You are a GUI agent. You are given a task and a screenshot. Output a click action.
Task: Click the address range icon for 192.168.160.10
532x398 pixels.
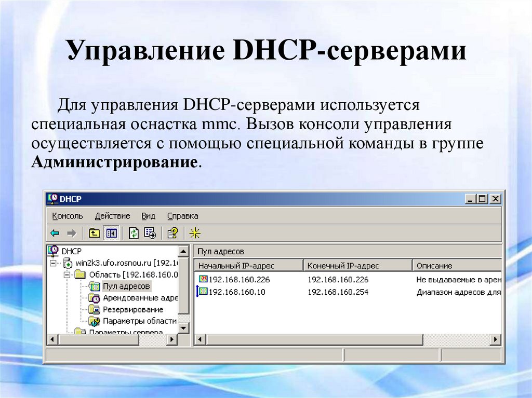(202, 291)
